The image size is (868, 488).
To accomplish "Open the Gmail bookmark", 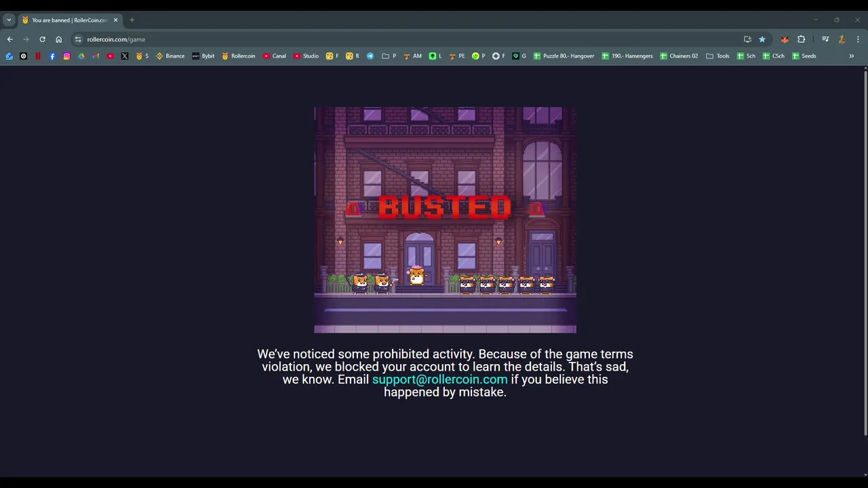I will pyautogui.click(x=96, y=56).
